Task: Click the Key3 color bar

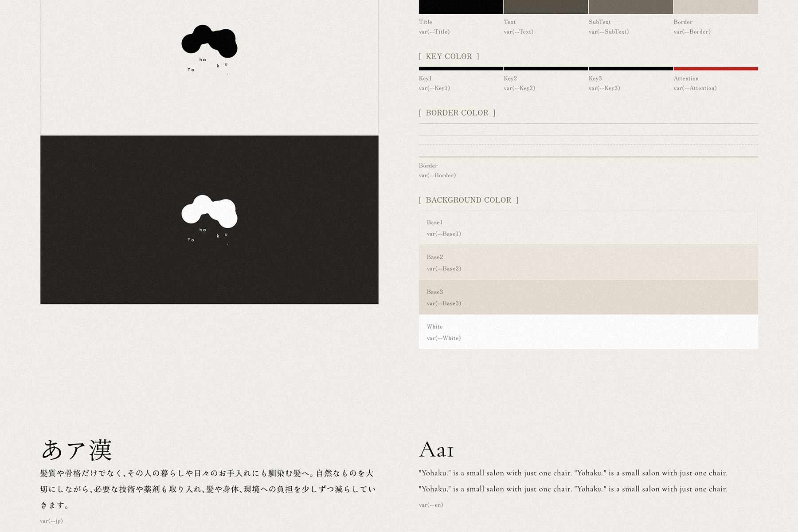Action: pyautogui.click(x=631, y=69)
